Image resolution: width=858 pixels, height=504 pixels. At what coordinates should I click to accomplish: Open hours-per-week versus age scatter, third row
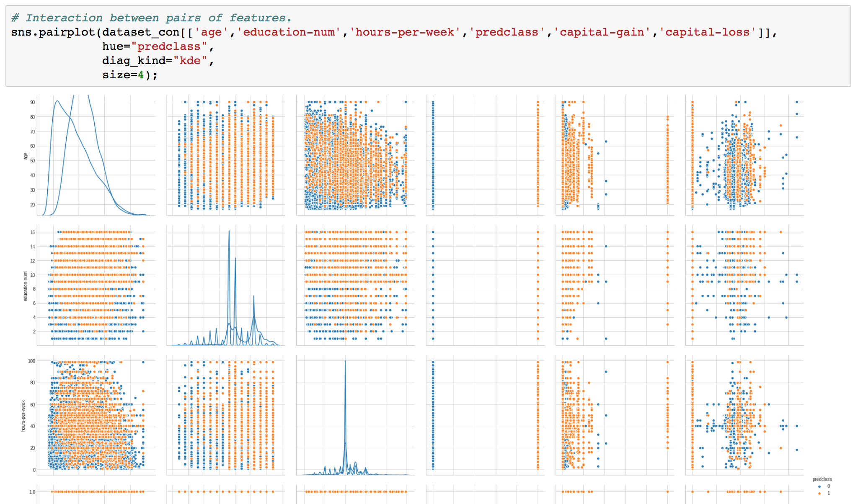96,415
